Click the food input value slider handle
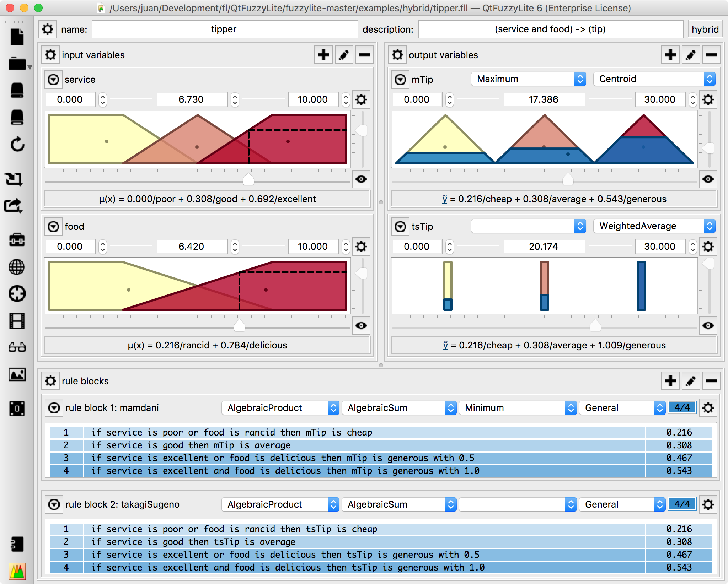 click(240, 325)
